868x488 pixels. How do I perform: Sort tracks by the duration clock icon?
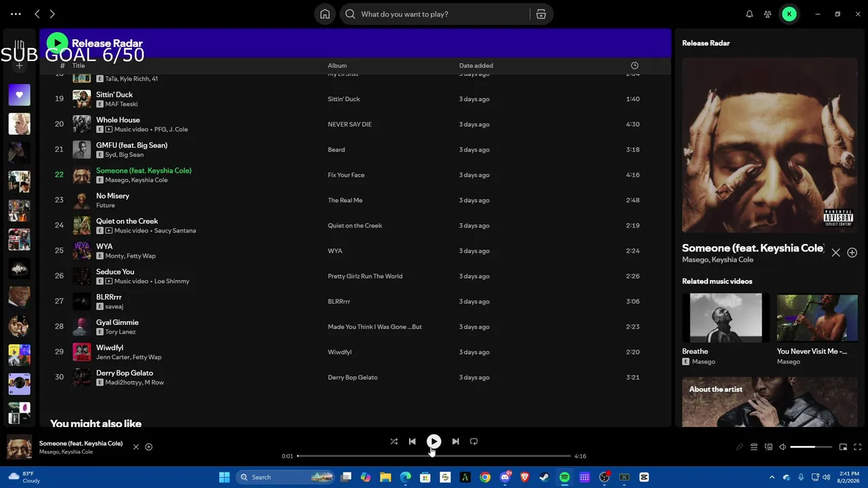point(635,66)
